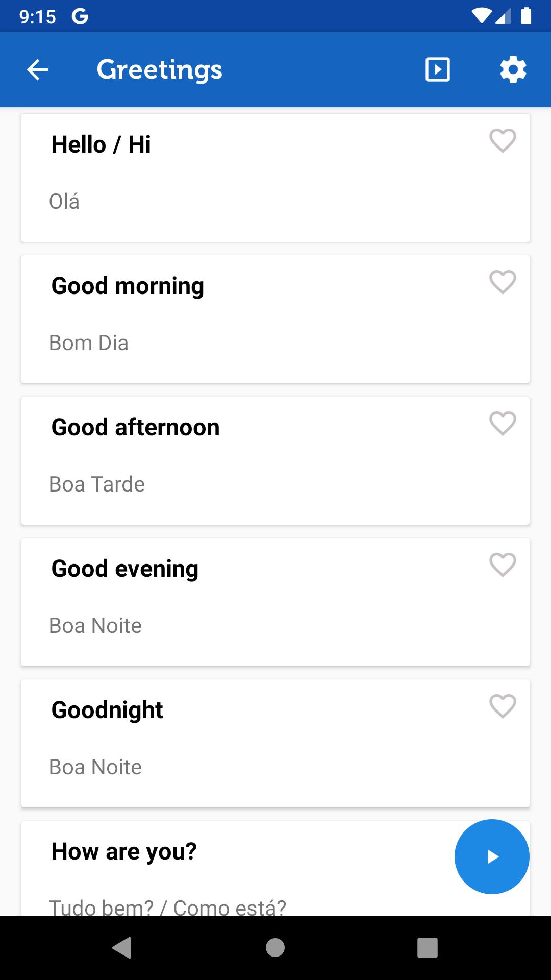Tap the blue floating play button
The width and height of the screenshot is (551, 980).
(492, 856)
